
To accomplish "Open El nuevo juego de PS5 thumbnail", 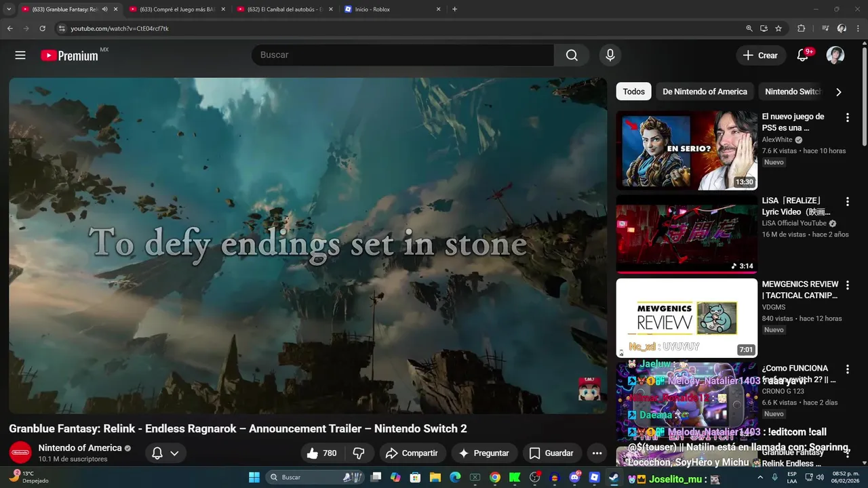I will tap(686, 150).
